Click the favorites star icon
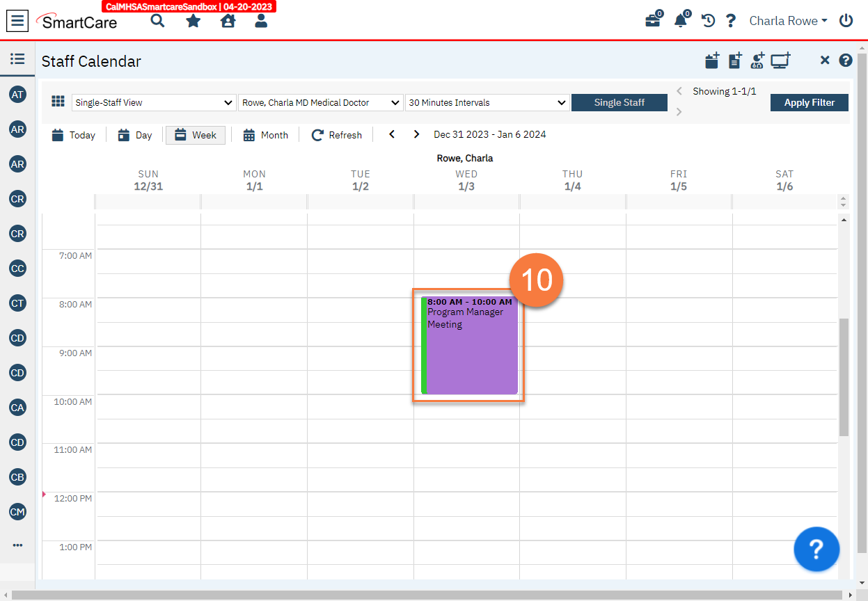The width and height of the screenshot is (868, 601). click(x=193, y=21)
